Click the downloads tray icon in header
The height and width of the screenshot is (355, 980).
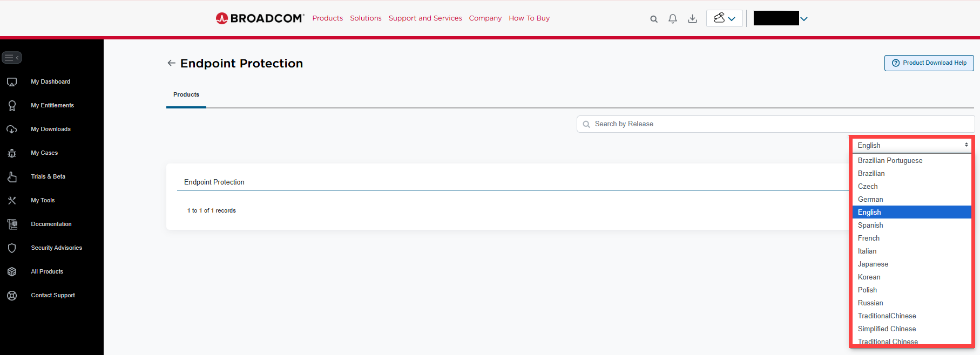click(x=692, y=19)
